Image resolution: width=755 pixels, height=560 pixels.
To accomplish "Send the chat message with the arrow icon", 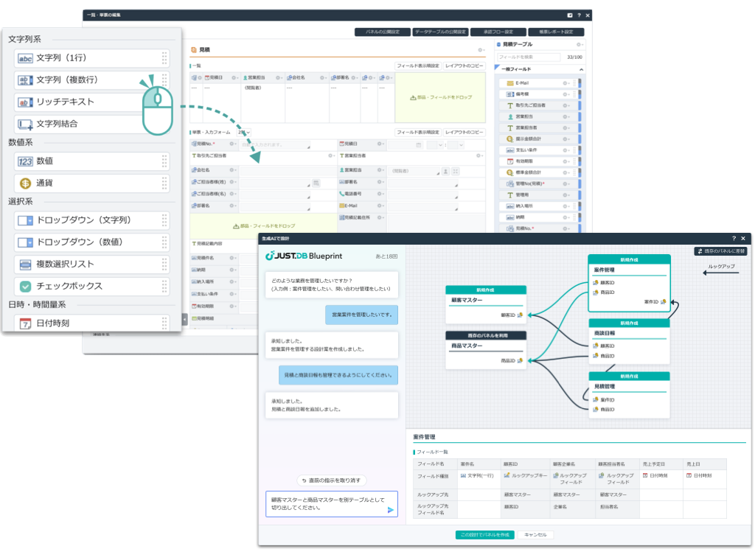I will click(390, 509).
